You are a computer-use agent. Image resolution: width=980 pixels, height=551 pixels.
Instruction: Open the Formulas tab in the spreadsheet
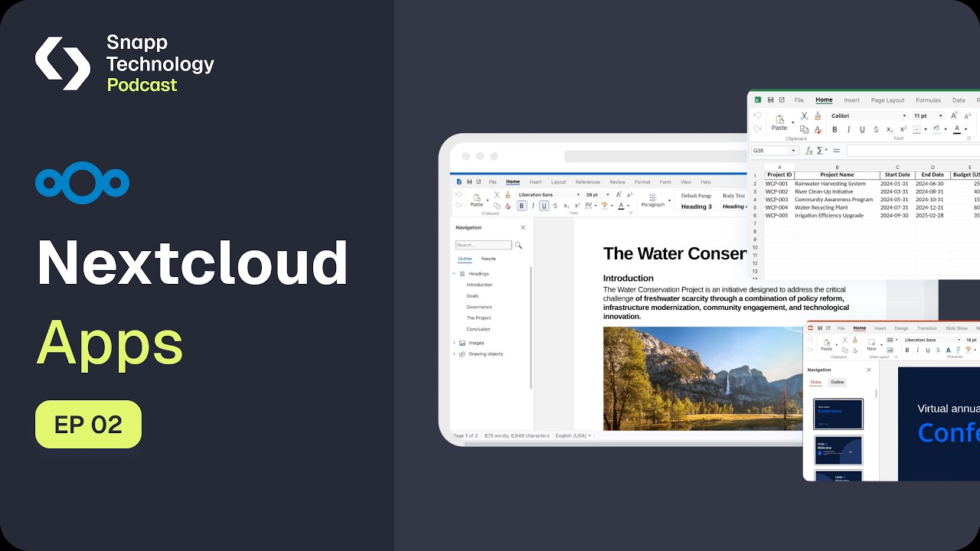tap(928, 100)
